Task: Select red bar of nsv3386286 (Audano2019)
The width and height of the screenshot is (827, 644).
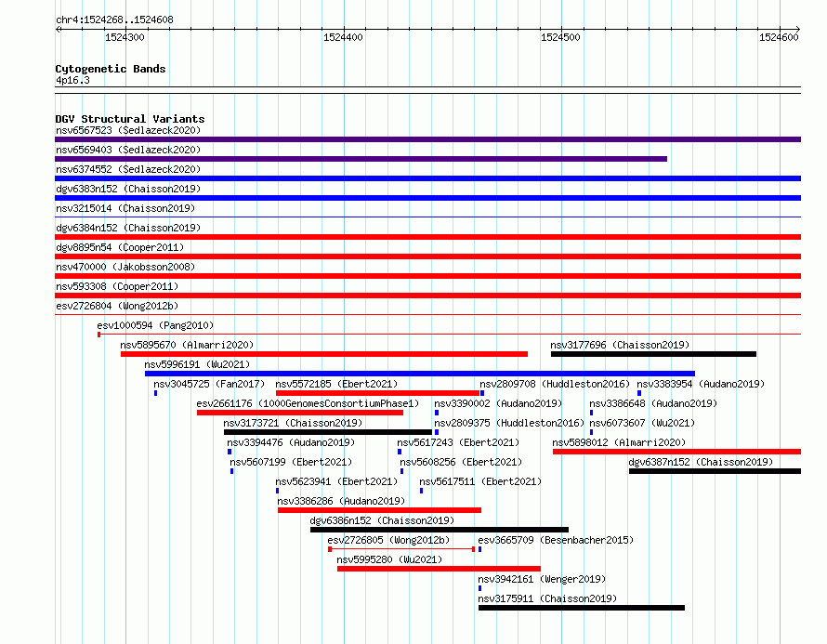Action: [380, 510]
